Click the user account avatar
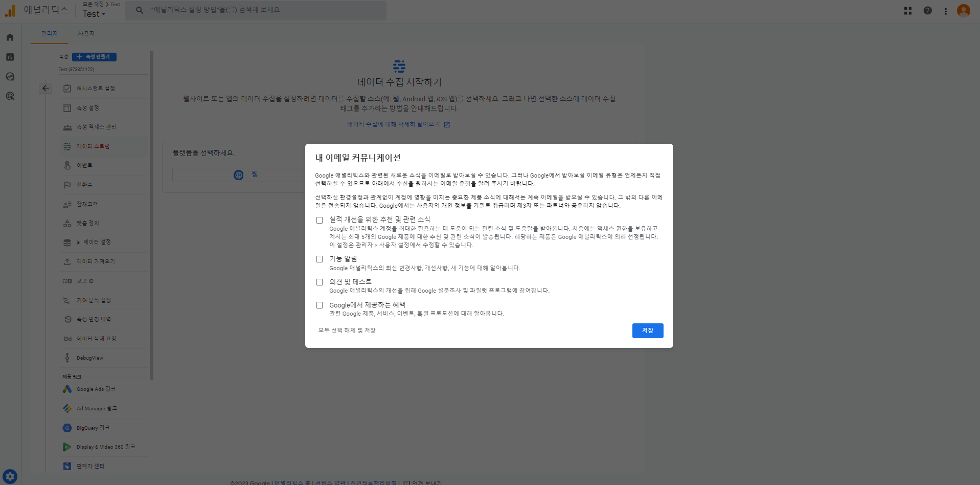The height and width of the screenshot is (485, 980). [x=964, y=11]
